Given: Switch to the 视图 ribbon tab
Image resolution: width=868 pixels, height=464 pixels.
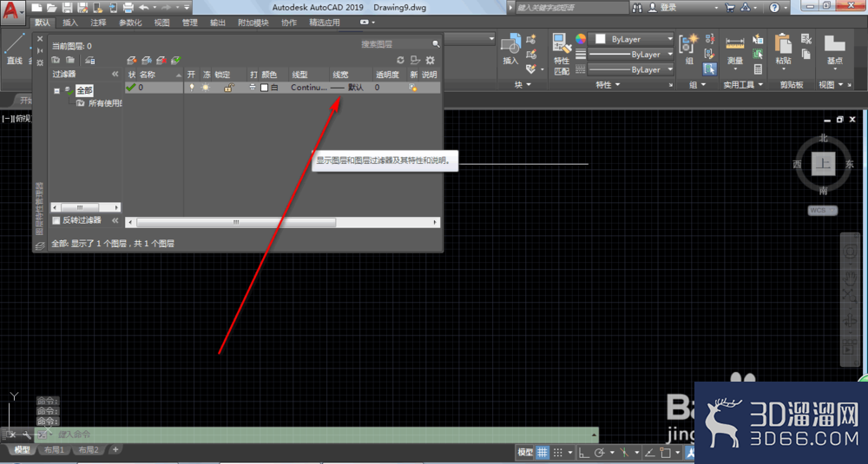Looking at the screenshot, I should pyautogui.click(x=161, y=23).
